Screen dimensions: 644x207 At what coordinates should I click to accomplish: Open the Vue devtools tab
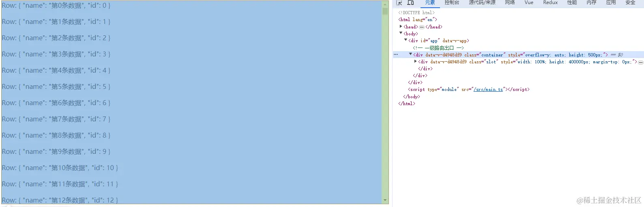(x=529, y=2)
